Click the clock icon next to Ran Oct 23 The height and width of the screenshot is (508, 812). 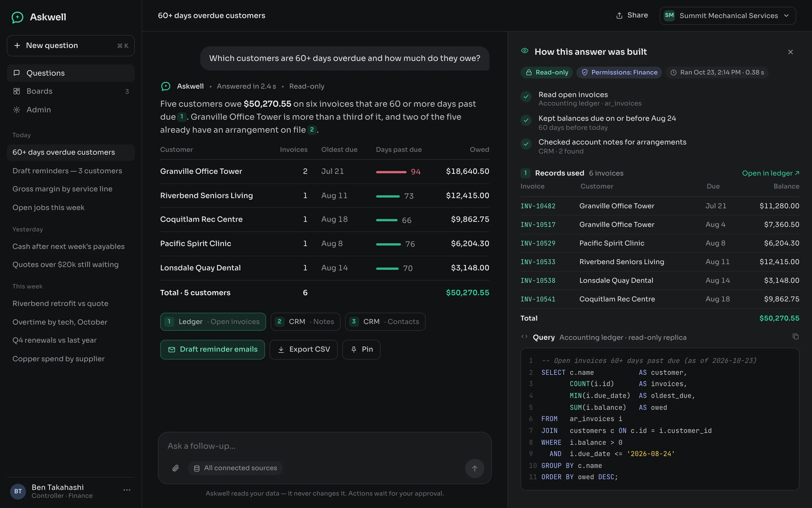pyautogui.click(x=673, y=73)
